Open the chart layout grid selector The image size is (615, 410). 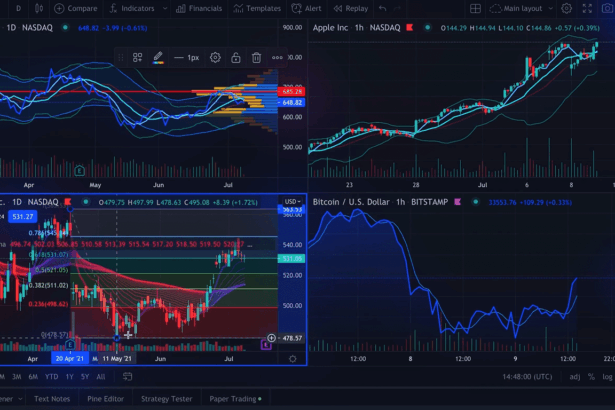475,8
